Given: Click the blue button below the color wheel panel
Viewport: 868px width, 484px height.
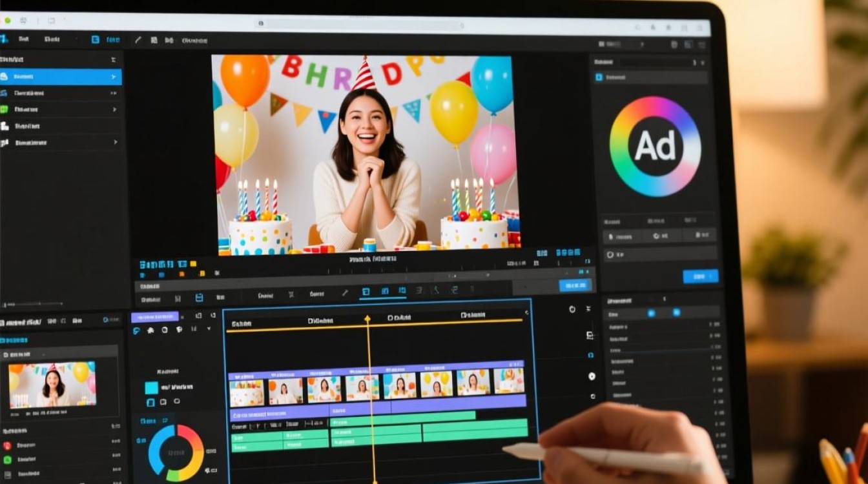Looking at the screenshot, I should point(701,276).
